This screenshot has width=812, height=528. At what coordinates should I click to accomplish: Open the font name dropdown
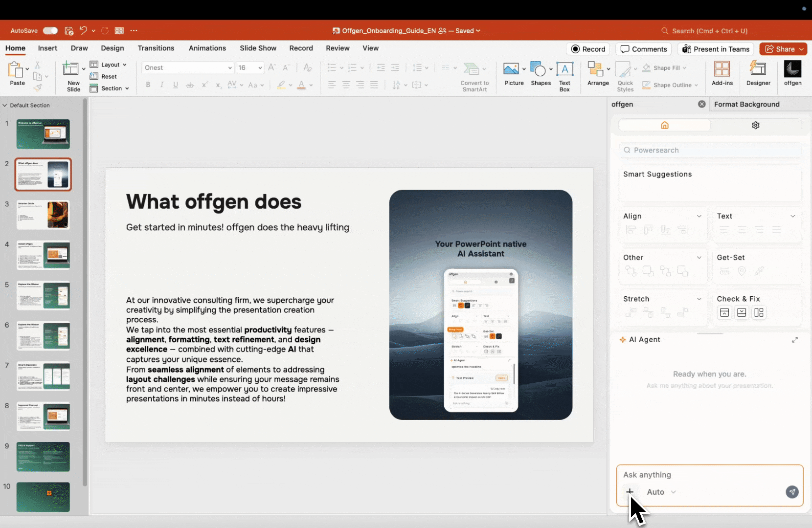[229, 68]
